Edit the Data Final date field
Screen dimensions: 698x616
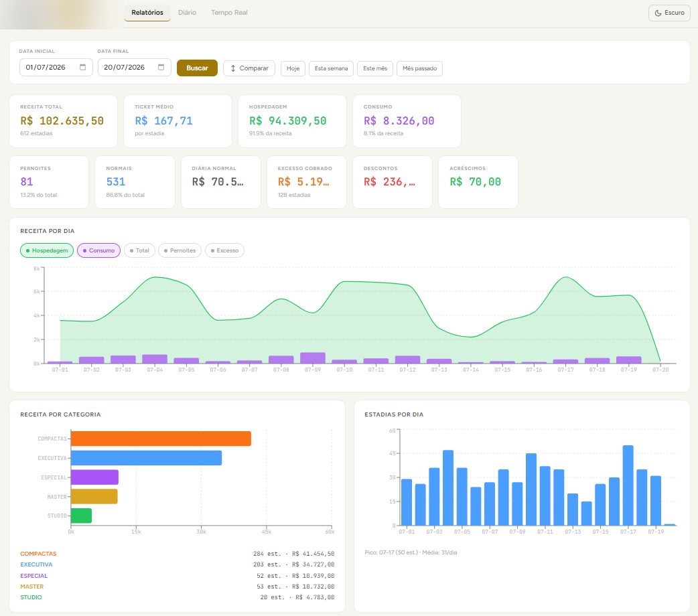pos(135,67)
